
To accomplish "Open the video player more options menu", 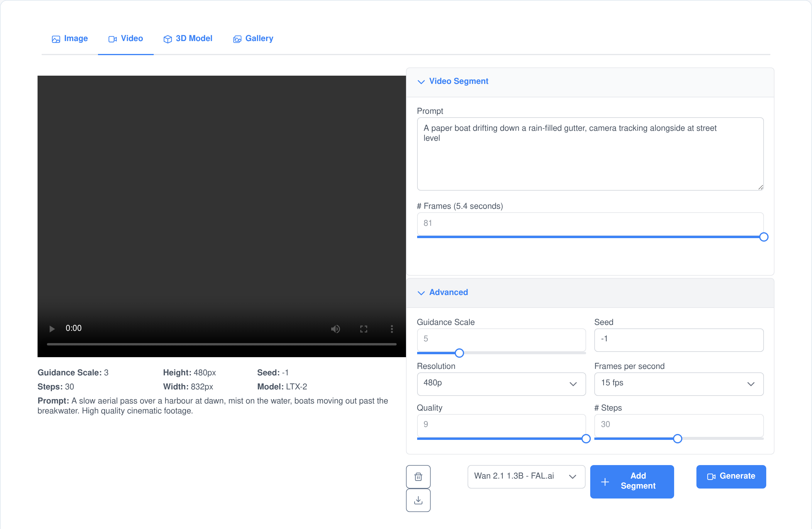I will [392, 328].
